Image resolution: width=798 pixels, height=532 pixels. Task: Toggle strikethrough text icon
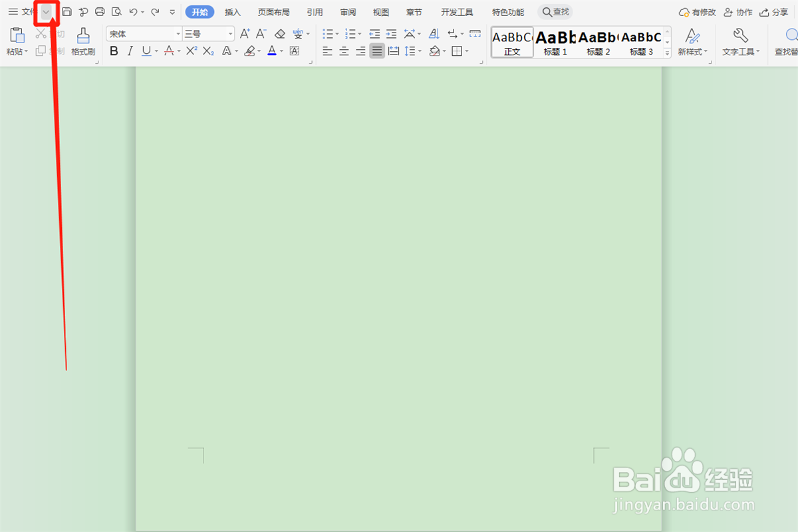click(169, 51)
